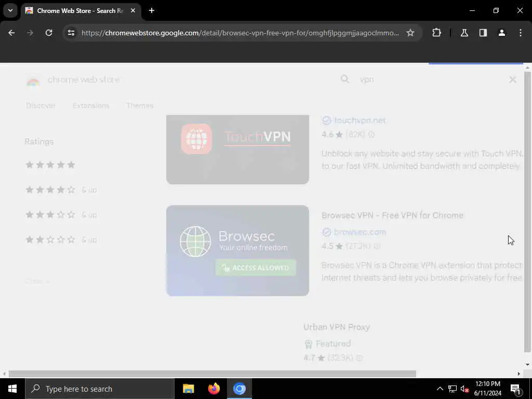Open the Extensions puzzle icon
The height and width of the screenshot is (399, 532).
pyautogui.click(x=436, y=33)
